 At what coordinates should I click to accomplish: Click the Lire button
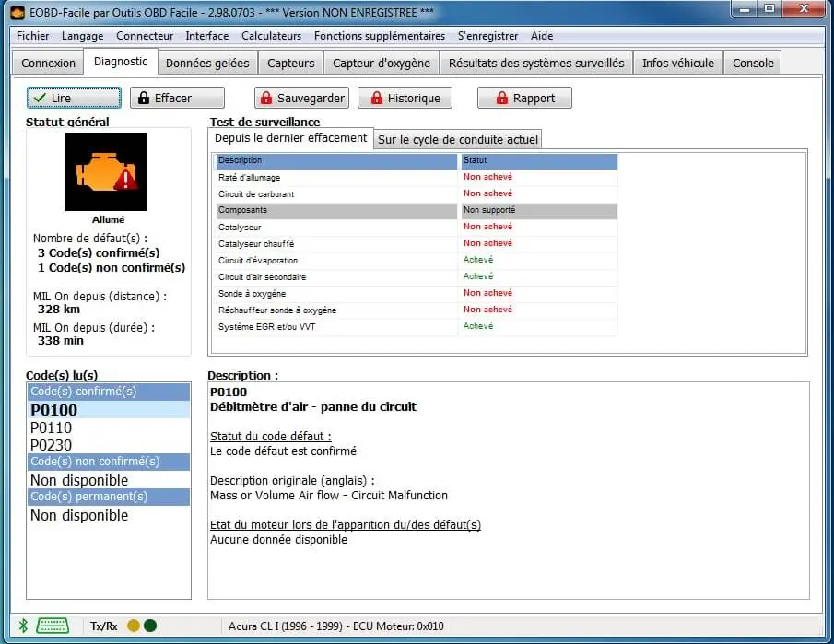click(74, 98)
